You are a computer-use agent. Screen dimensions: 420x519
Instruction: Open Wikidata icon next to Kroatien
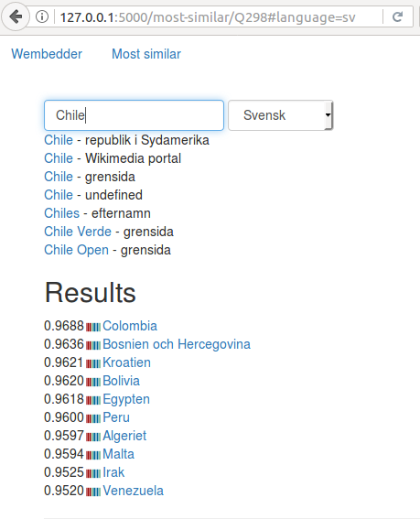[93, 363]
